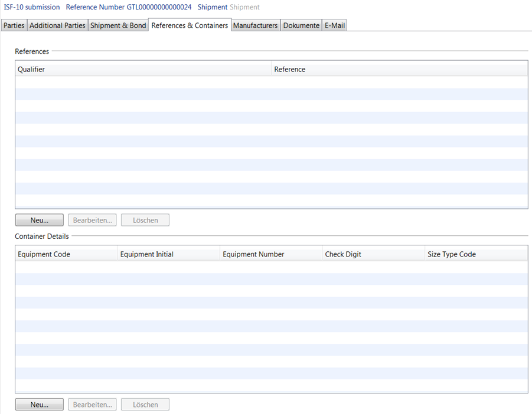Viewport: 532px width, 414px height.
Task: Sort by Size Type Code column header
Action: [x=476, y=254]
